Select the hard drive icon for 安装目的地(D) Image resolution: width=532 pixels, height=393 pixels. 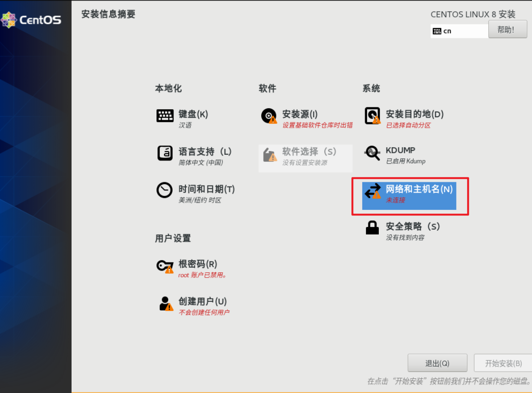(372, 116)
